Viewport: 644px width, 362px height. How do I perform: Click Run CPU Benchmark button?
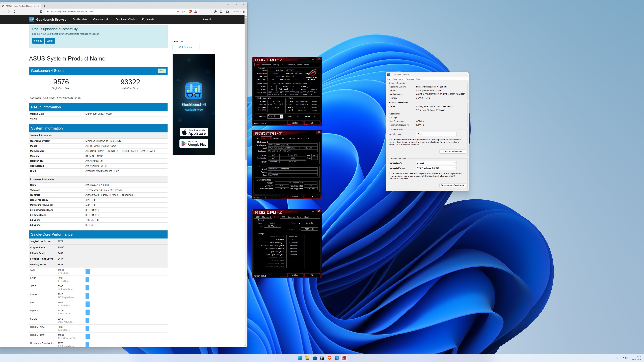coord(452,152)
